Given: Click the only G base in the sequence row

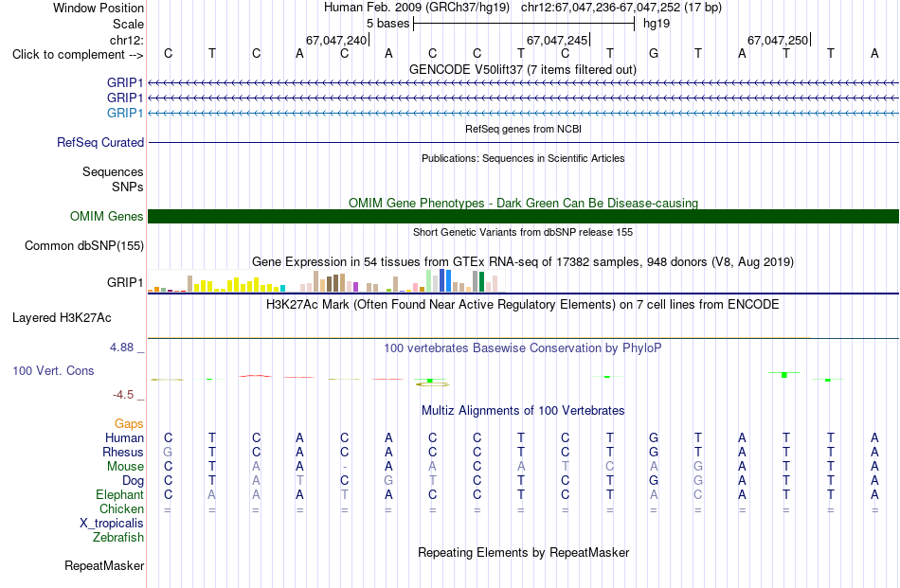Looking at the screenshot, I should (x=653, y=53).
